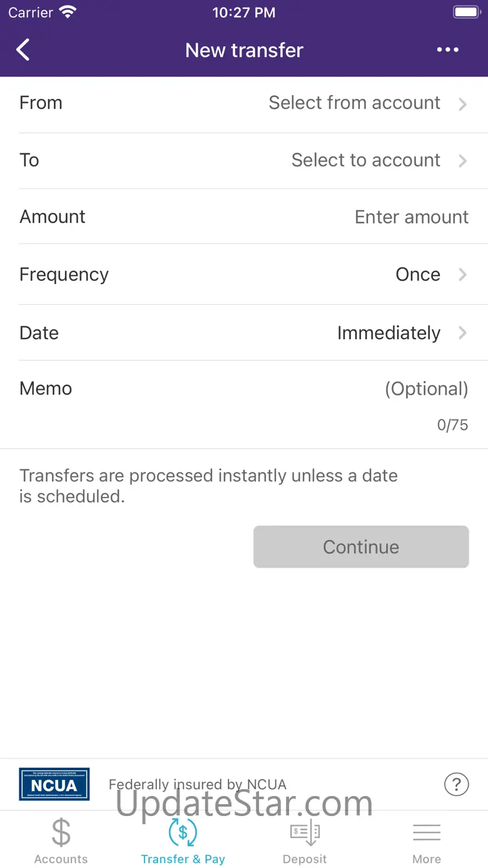Viewport: 488px width, 868px height.
Task: Open the Frequency chevron showing Once
Action: [x=462, y=275]
